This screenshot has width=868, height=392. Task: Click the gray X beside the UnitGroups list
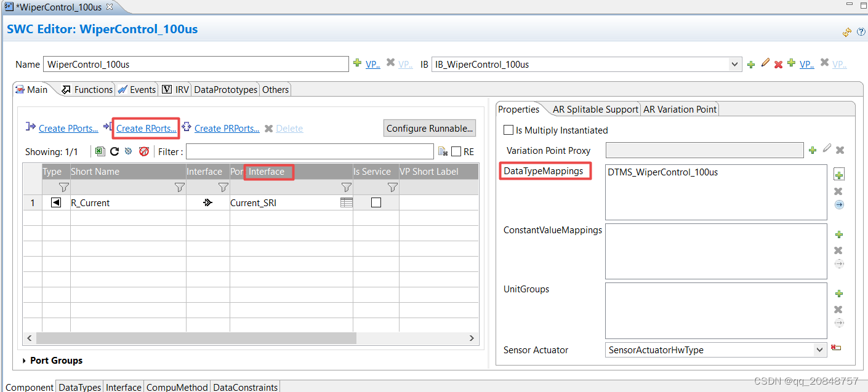pos(838,310)
